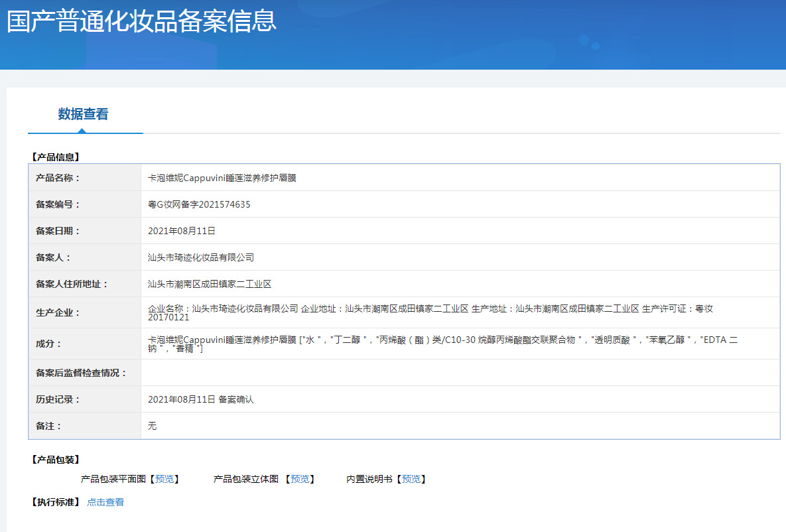Click the filing number 粤G妆网备字2021574635

click(199, 204)
